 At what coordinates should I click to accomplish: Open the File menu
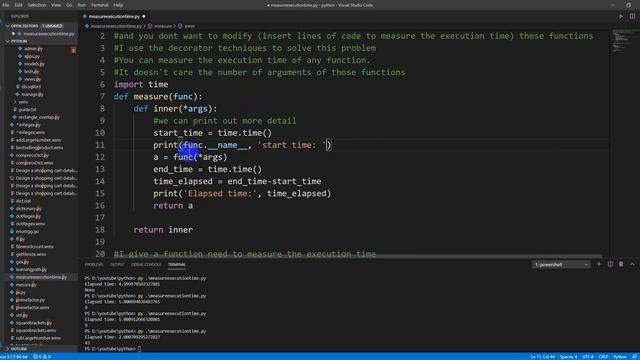pyautogui.click(x=6, y=5)
